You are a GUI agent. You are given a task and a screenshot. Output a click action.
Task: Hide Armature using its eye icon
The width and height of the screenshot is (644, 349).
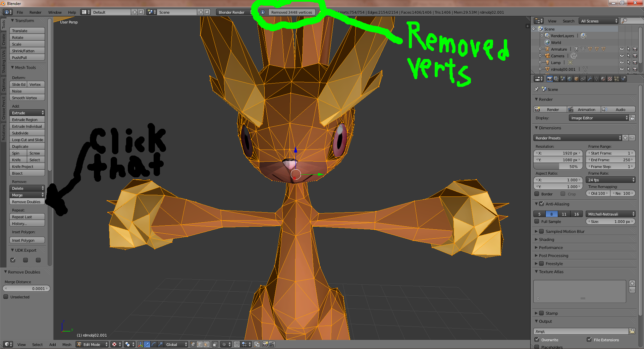622,49
